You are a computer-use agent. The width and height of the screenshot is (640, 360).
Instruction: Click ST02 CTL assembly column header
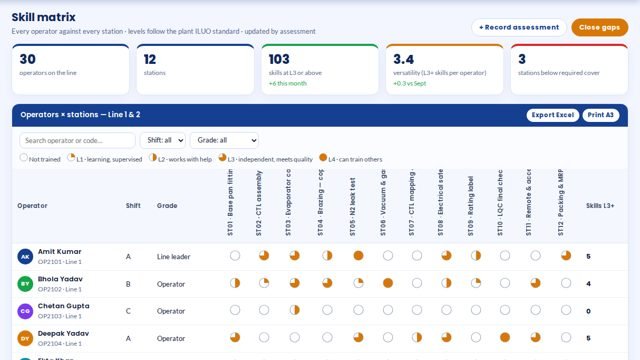click(259, 203)
